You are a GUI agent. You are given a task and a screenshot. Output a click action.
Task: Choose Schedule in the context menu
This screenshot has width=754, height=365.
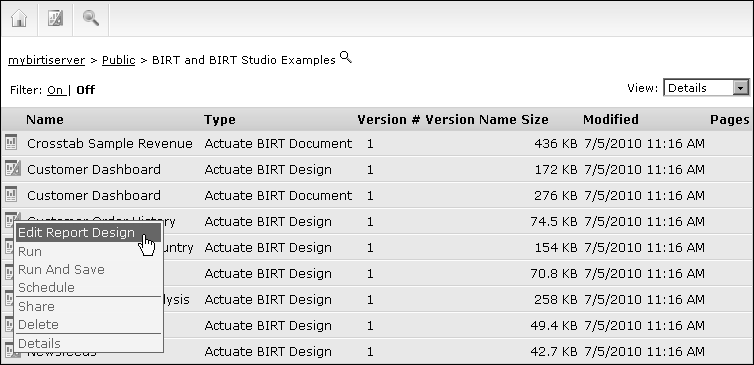coord(46,288)
